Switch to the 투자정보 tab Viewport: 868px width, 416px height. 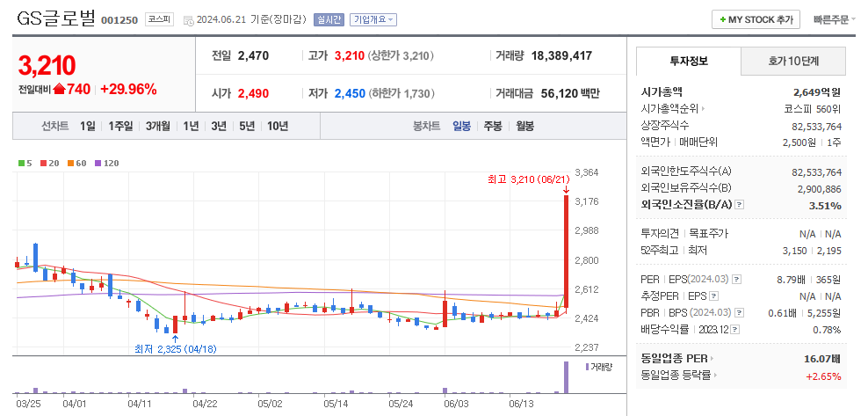coord(689,61)
